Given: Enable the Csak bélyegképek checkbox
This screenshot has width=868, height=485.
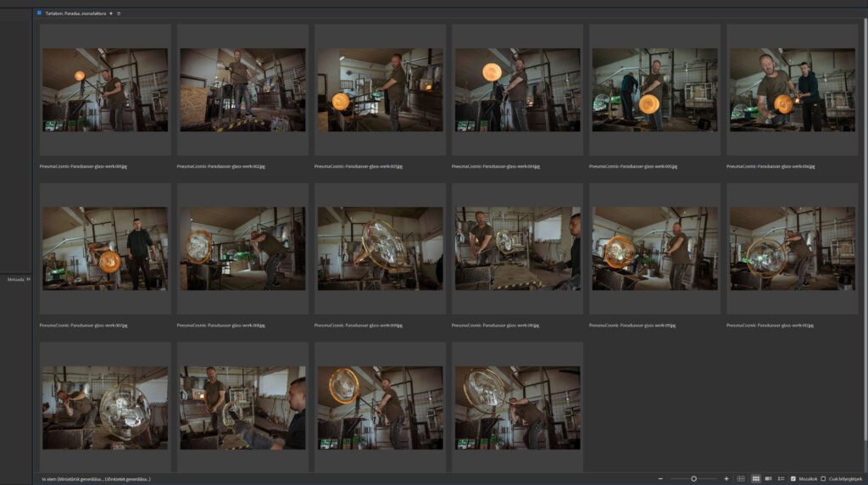Looking at the screenshot, I should click(823, 479).
